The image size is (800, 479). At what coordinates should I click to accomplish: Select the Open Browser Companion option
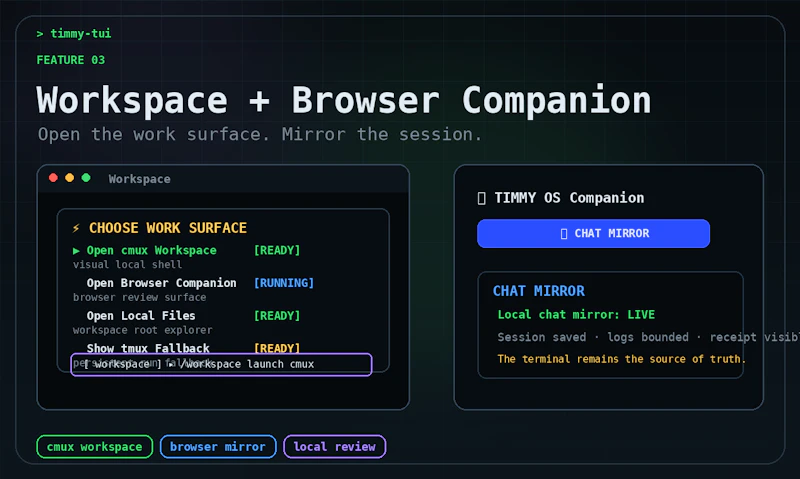161,283
